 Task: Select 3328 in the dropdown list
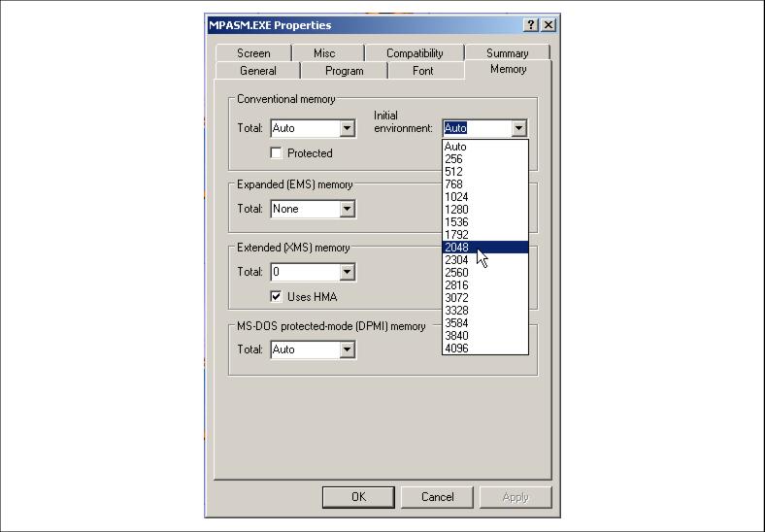pyautogui.click(x=485, y=311)
